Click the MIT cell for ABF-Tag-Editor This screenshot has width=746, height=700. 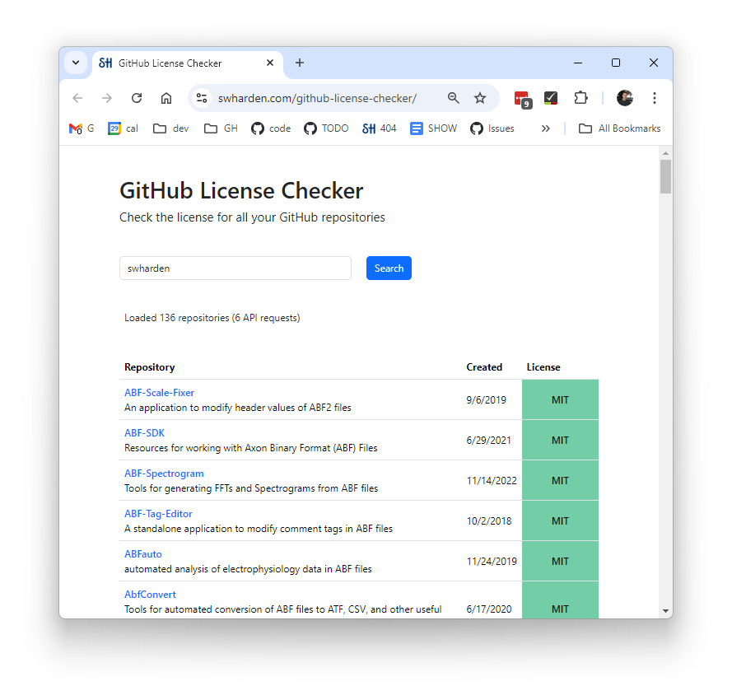(x=560, y=521)
